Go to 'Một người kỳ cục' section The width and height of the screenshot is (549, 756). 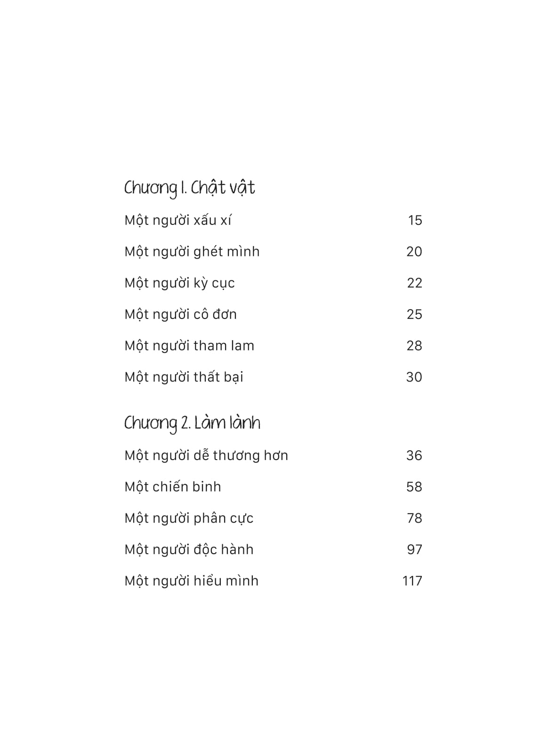tap(179, 283)
